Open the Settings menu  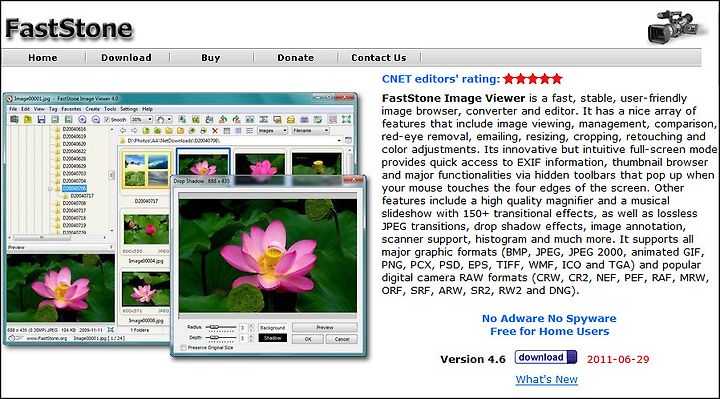tap(129, 109)
